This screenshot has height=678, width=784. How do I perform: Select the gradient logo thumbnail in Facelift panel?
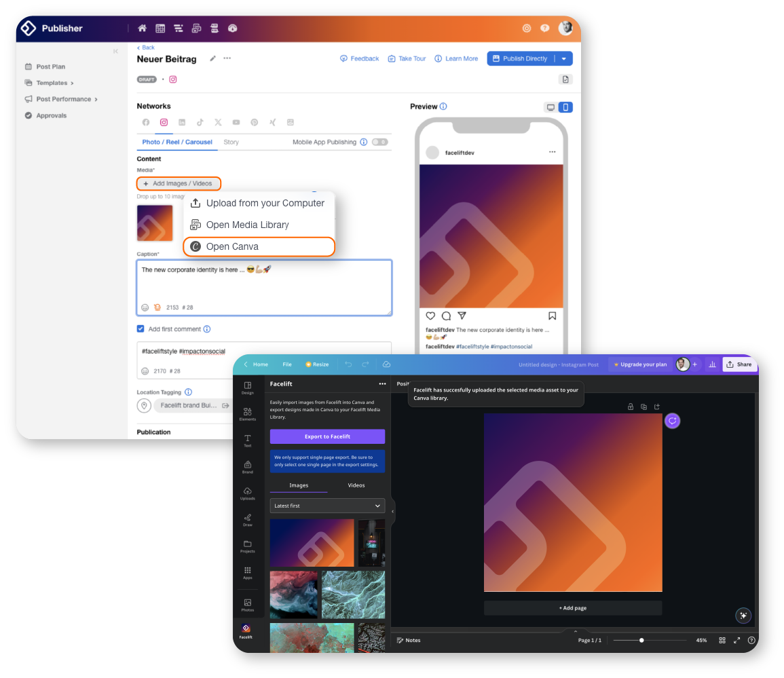(x=312, y=543)
